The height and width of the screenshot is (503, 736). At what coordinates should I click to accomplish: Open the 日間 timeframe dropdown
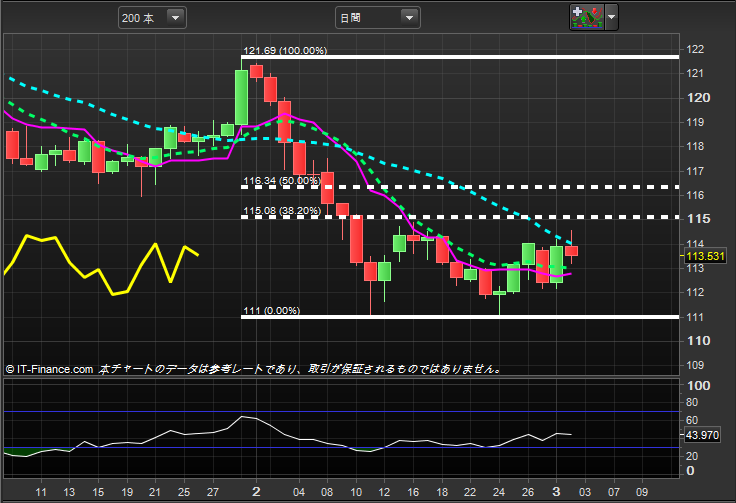click(x=377, y=18)
